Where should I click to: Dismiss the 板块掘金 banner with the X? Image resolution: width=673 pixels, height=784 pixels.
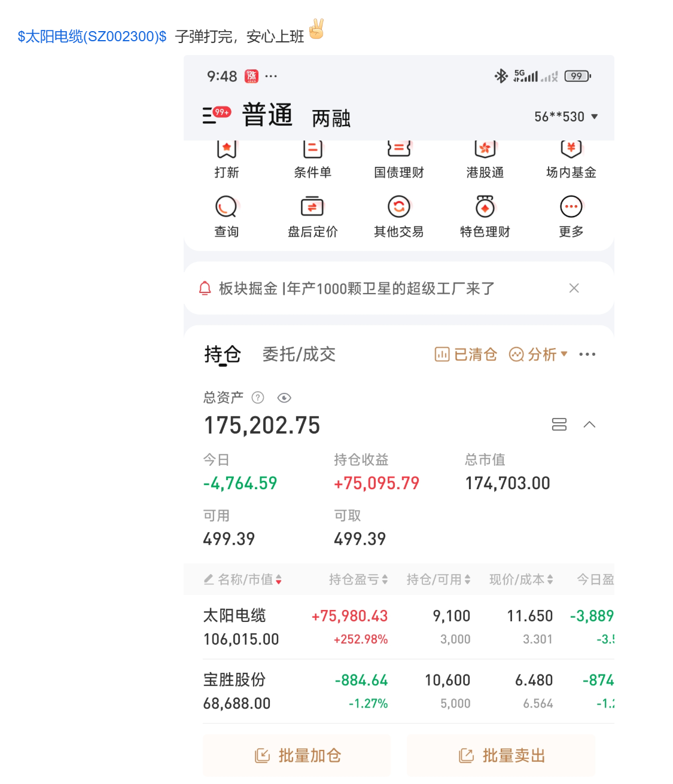coord(574,288)
